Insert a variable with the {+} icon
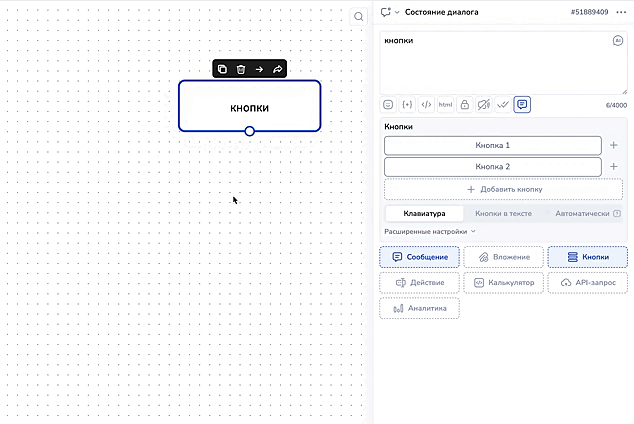The height and width of the screenshot is (424, 634). point(407,104)
